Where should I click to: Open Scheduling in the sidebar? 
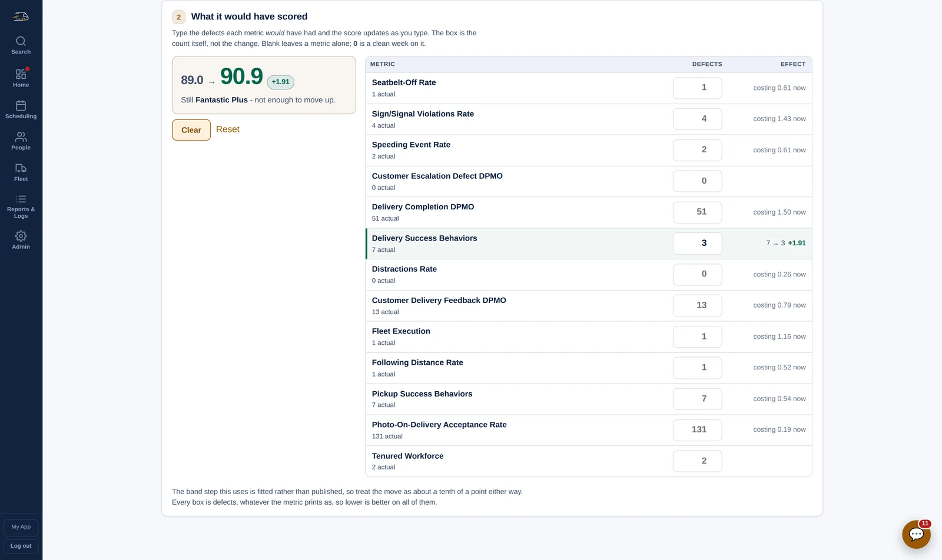coord(21,109)
